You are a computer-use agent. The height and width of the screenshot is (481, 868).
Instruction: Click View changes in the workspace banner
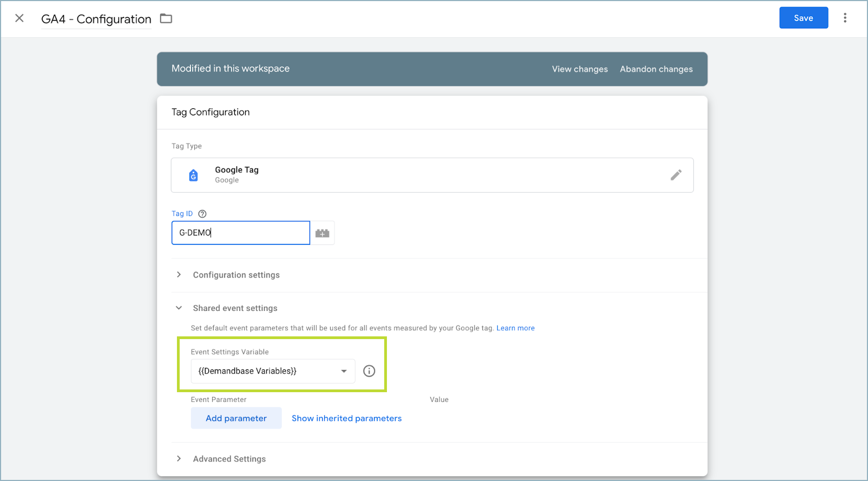pos(580,69)
